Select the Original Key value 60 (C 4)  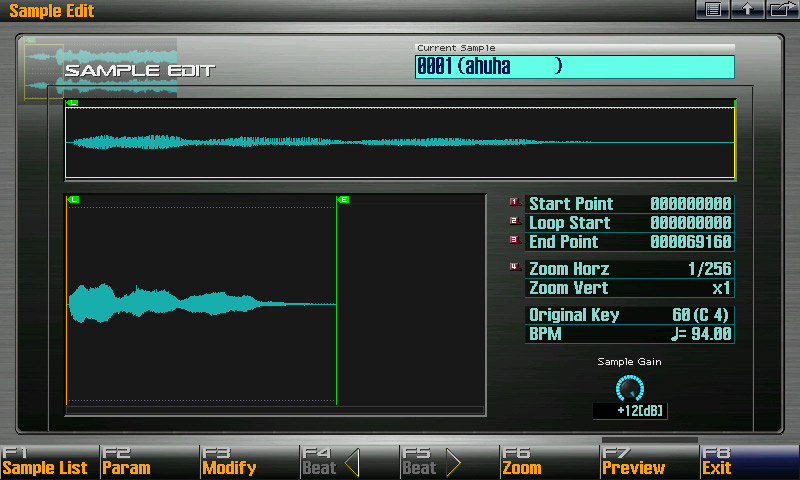click(700, 315)
